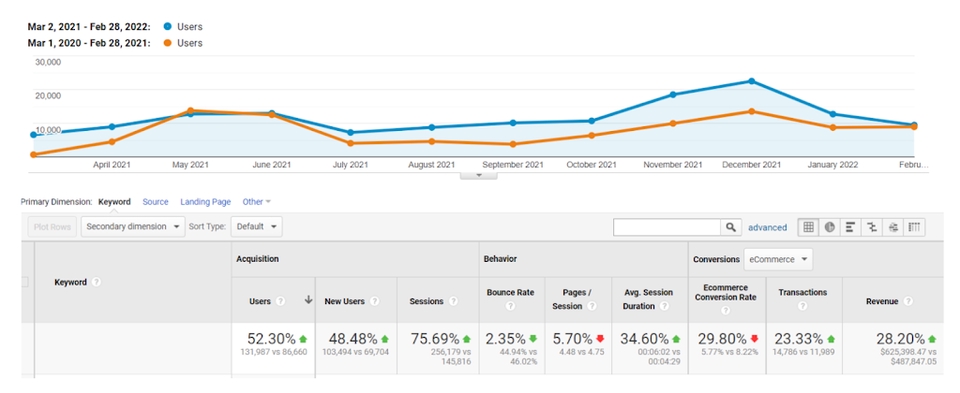Open help icon beside Sessions column

click(x=453, y=301)
